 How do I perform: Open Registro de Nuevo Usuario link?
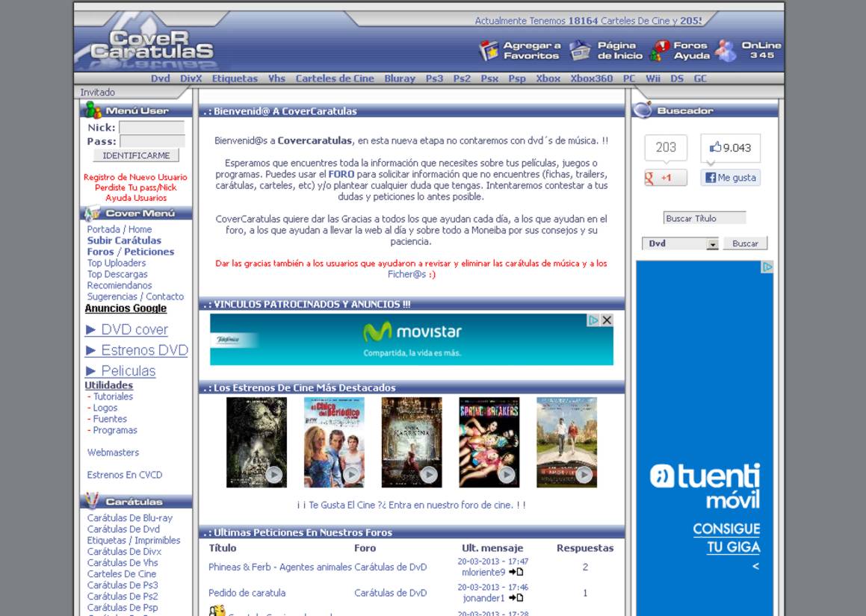coord(135,177)
